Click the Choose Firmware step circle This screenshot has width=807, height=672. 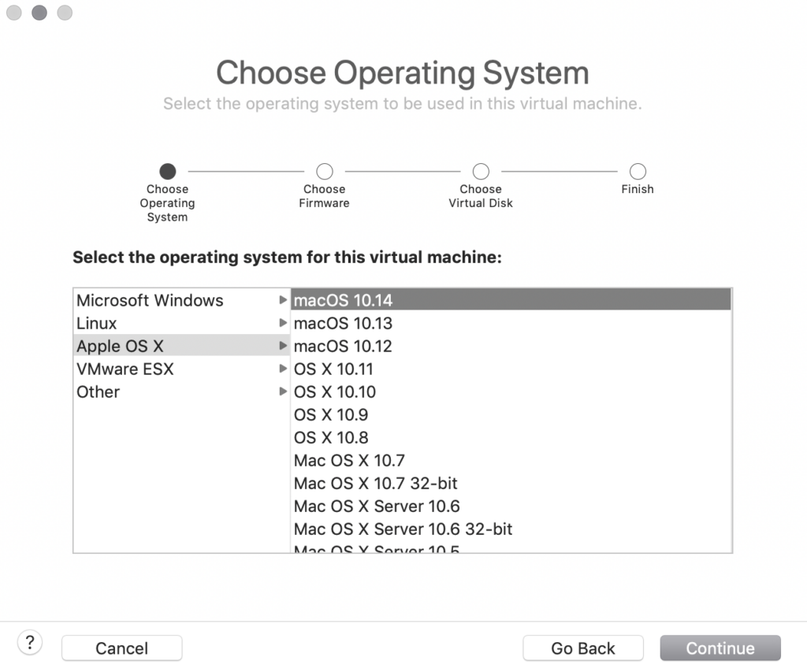pos(324,171)
